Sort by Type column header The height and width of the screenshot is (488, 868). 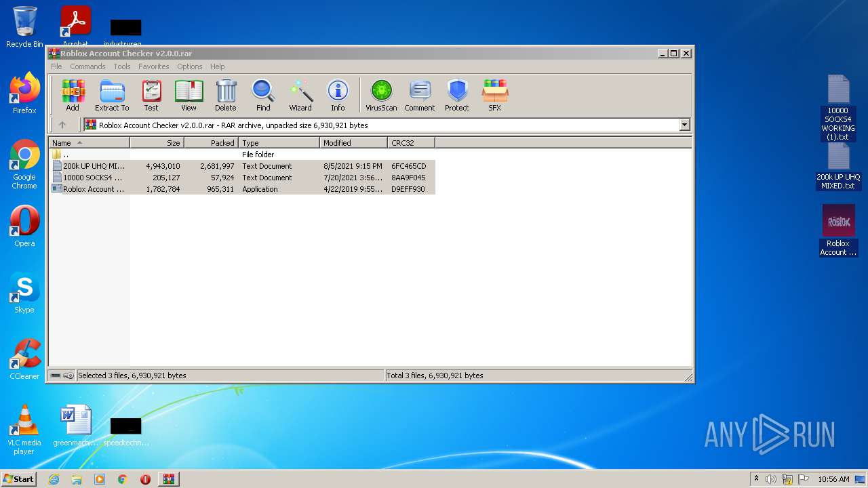[x=279, y=143]
